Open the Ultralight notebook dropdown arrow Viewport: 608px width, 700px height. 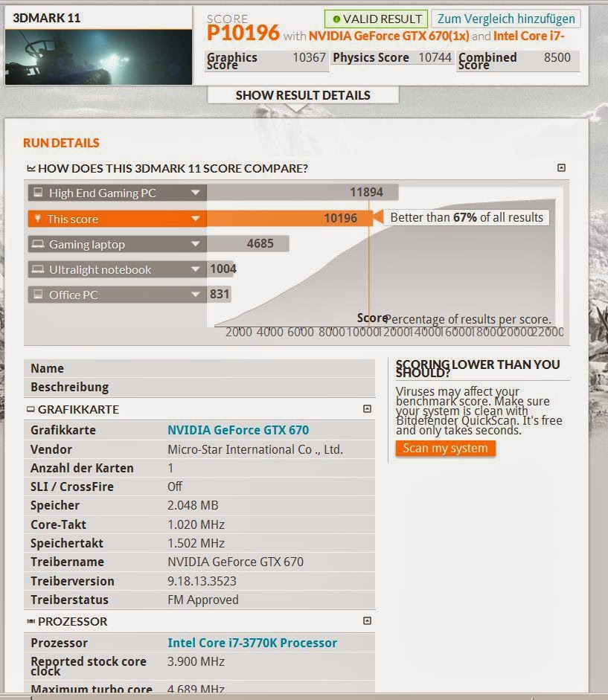[195, 269]
